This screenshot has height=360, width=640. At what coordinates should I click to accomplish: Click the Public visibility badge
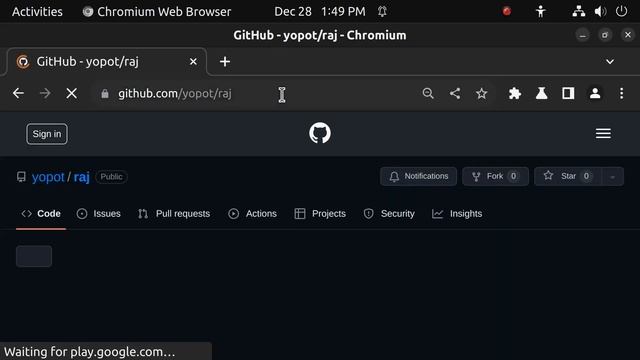[x=111, y=177]
